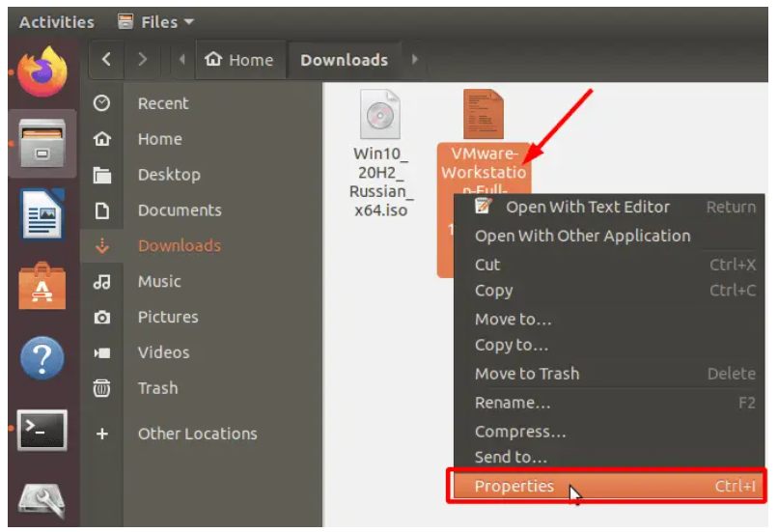
Task: Choose Move to… in context menu
Action: [x=609, y=319]
